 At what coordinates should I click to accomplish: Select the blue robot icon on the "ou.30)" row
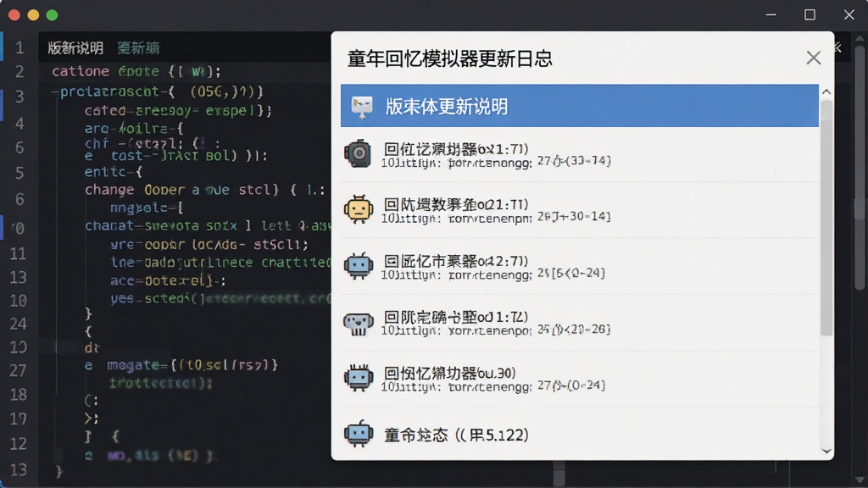[359, 378]
